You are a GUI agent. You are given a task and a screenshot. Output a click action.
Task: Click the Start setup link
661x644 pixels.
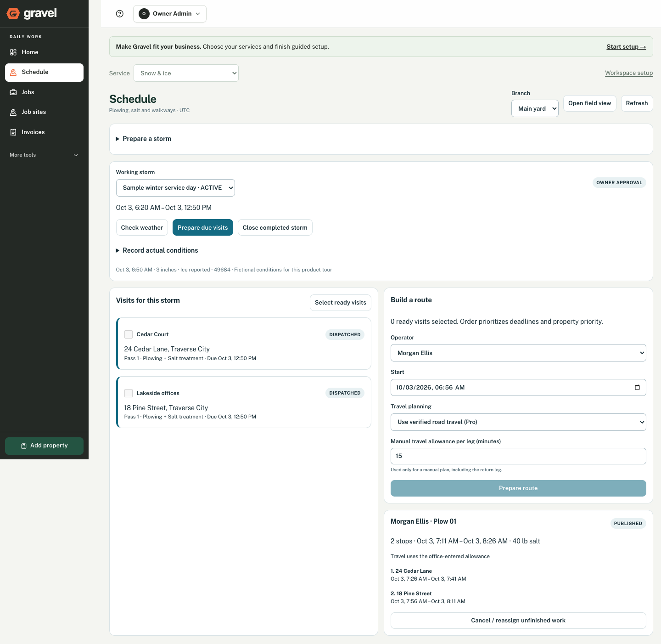(x=626, y=47)
